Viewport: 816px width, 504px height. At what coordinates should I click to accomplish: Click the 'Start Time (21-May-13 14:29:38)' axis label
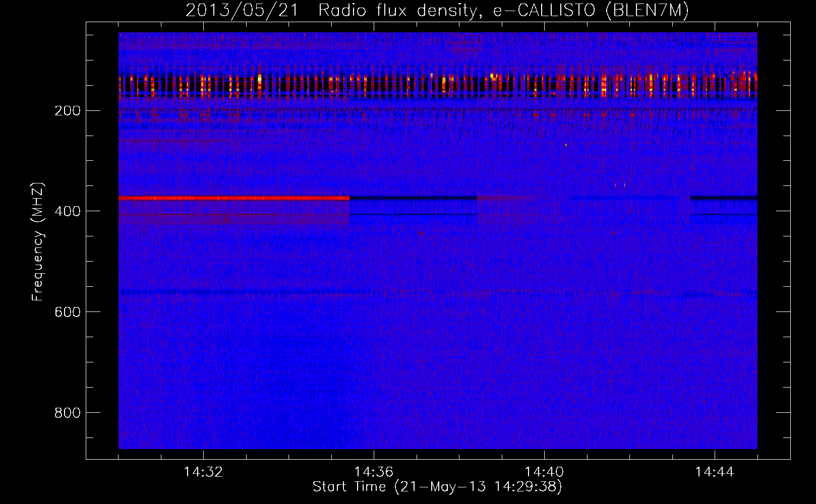click(x=437, y=487)
